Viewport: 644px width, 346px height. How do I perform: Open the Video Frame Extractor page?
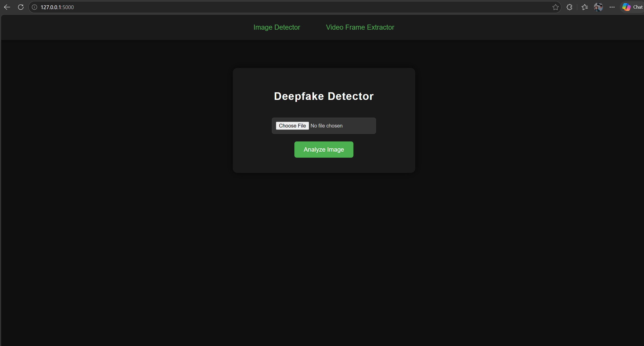tap(360, 27)
